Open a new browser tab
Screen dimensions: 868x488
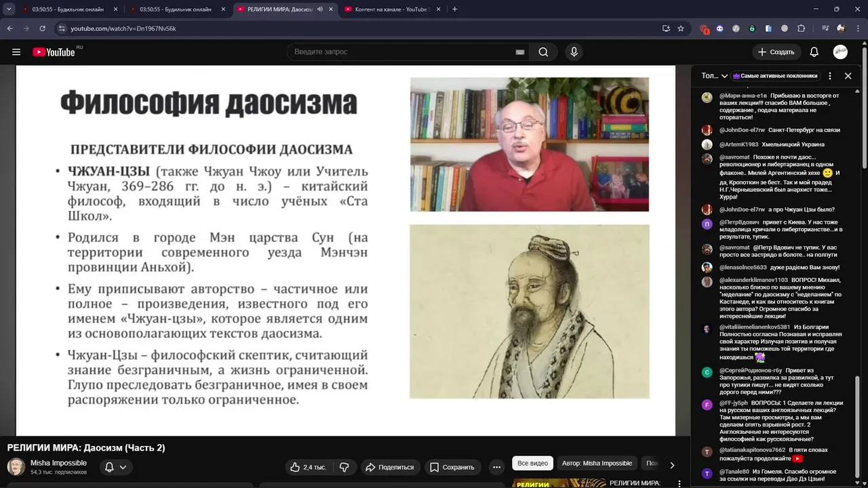point(454,9)
